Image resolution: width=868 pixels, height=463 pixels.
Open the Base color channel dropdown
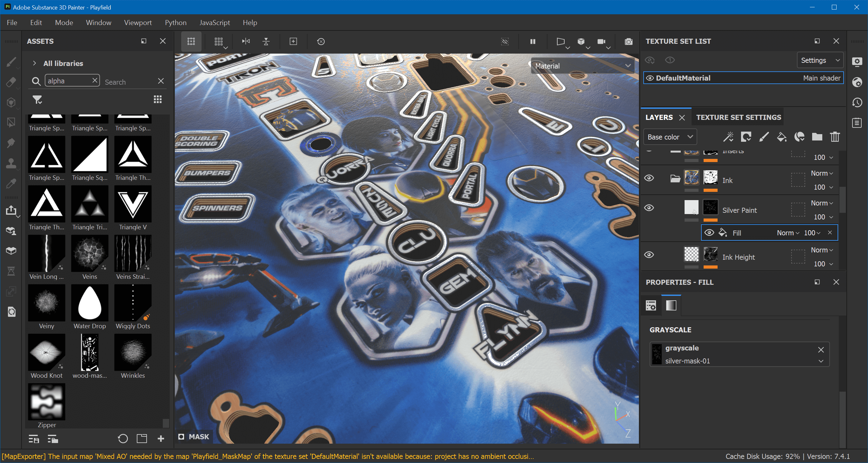[670, 137]
